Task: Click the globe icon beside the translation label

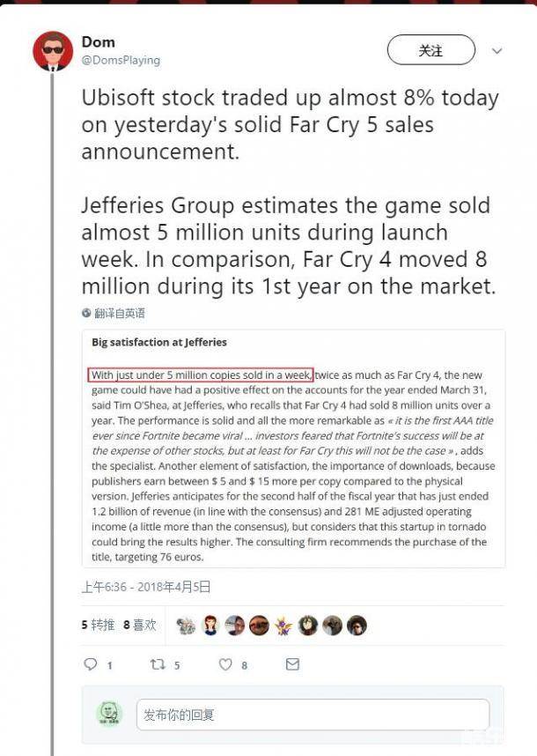Action: [86, 313]
